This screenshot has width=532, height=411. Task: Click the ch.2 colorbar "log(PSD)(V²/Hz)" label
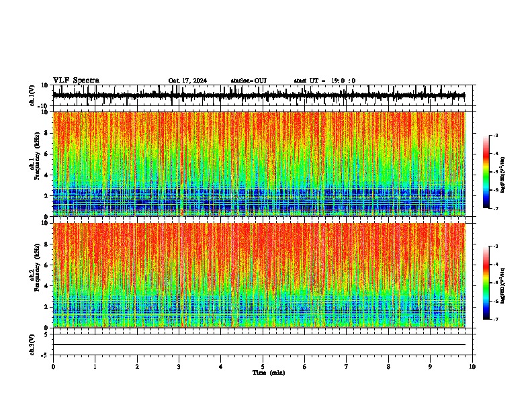coord(503,285)
